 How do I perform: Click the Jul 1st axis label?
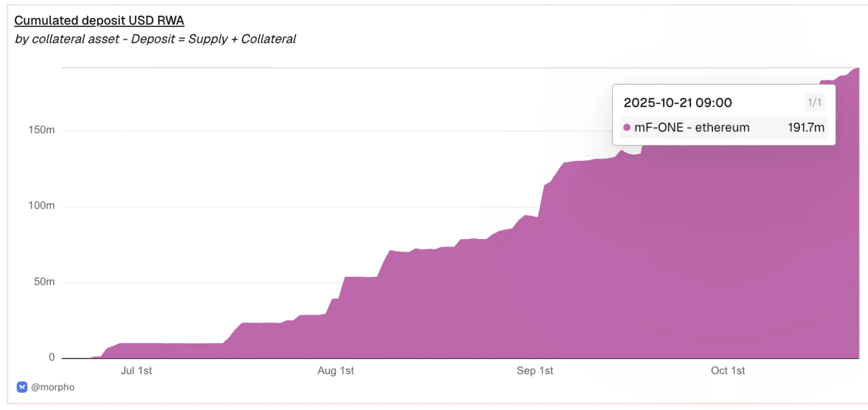(136, 371)
